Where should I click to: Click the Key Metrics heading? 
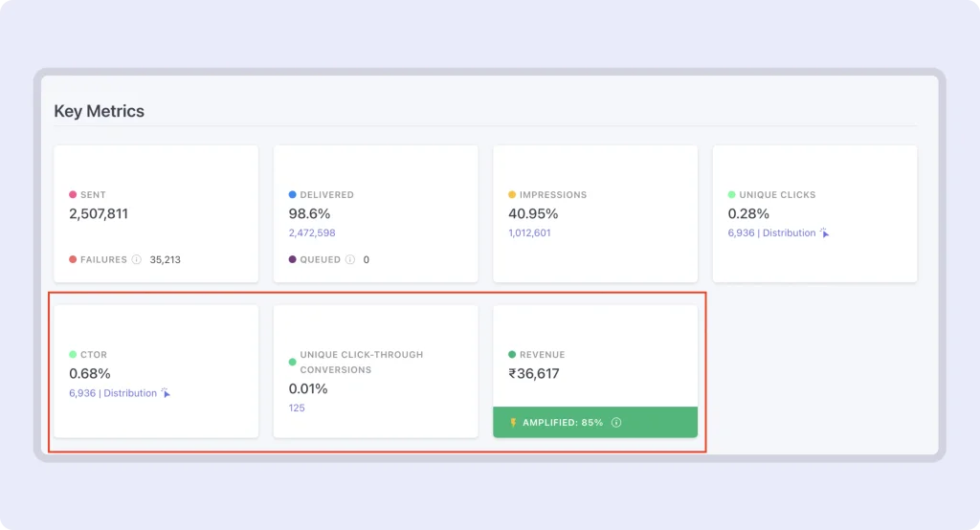(x=100, y=111)
